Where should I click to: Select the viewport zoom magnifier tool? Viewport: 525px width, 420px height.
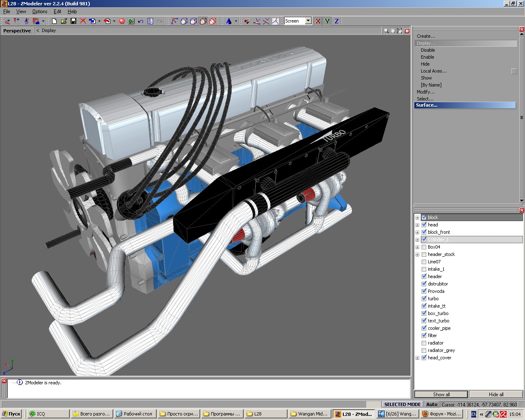pyautogui.click(x=386, y=31)
